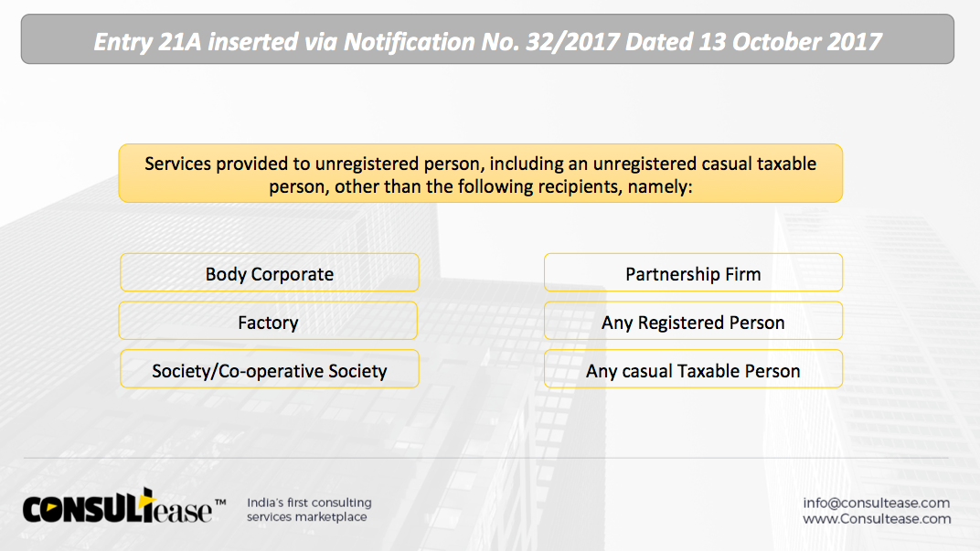Select the Partnership Firm box
This screenshot has width=980, height=551.
(693, 272)
